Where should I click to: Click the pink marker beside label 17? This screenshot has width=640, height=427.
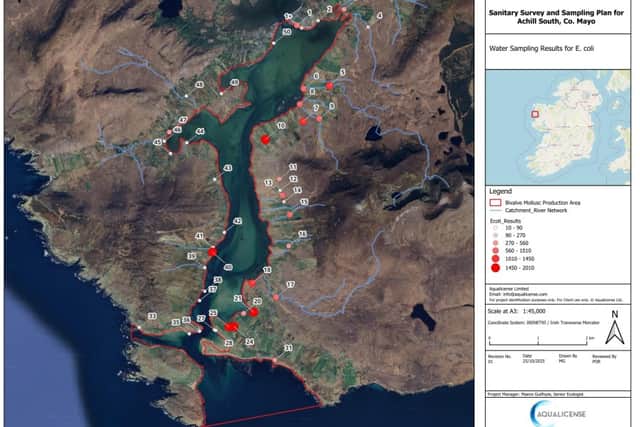coord(276,298)
